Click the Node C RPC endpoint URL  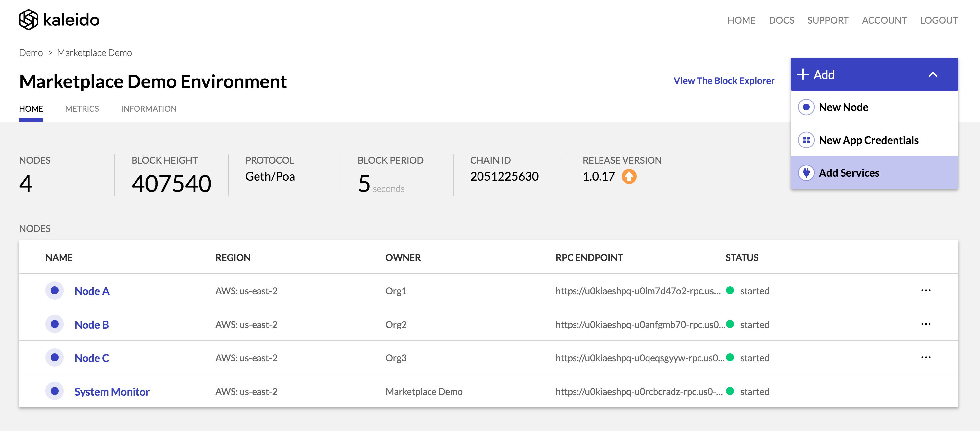(x=640, y=358)
